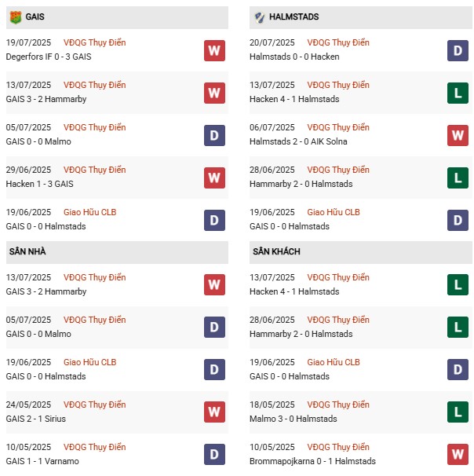Viewport: 474px width, 476px height.
Task: Click the GAIS team name header
Action: pos(35,16)
